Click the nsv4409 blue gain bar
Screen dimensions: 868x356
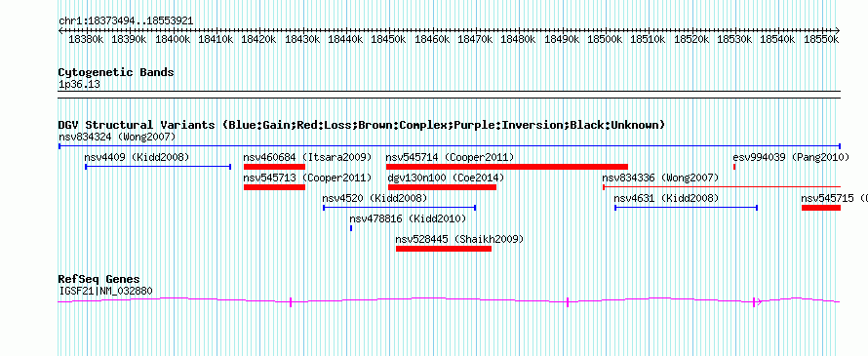pyautogui.click(x=158, y=166)
